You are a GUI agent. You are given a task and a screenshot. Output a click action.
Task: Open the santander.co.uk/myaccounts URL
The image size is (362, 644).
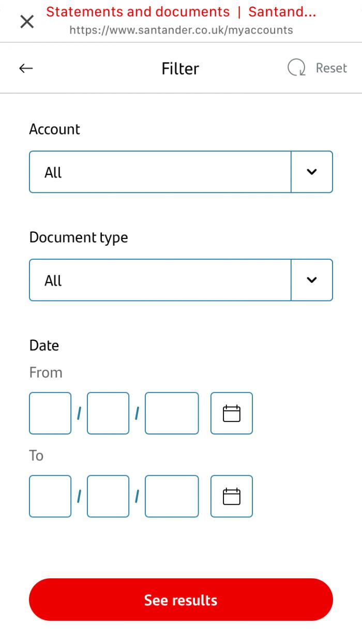tap(180, 30)
